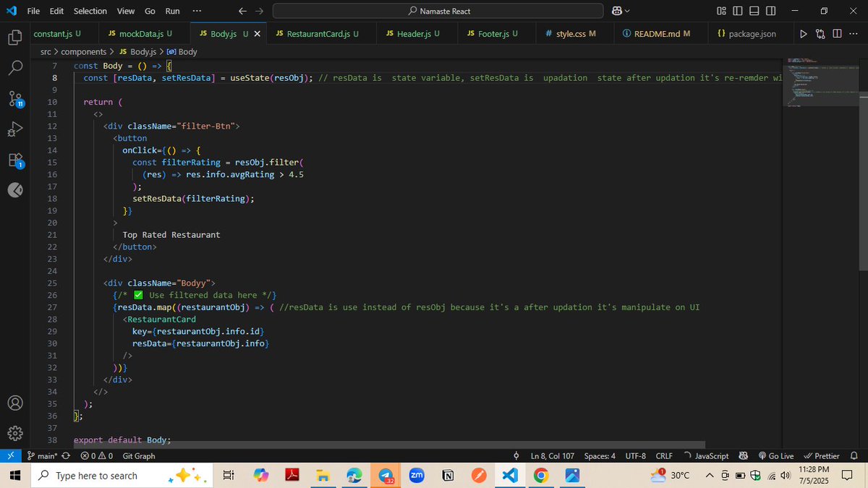Open the Go menu
The image size is (868, 488).
click(150, 11)
